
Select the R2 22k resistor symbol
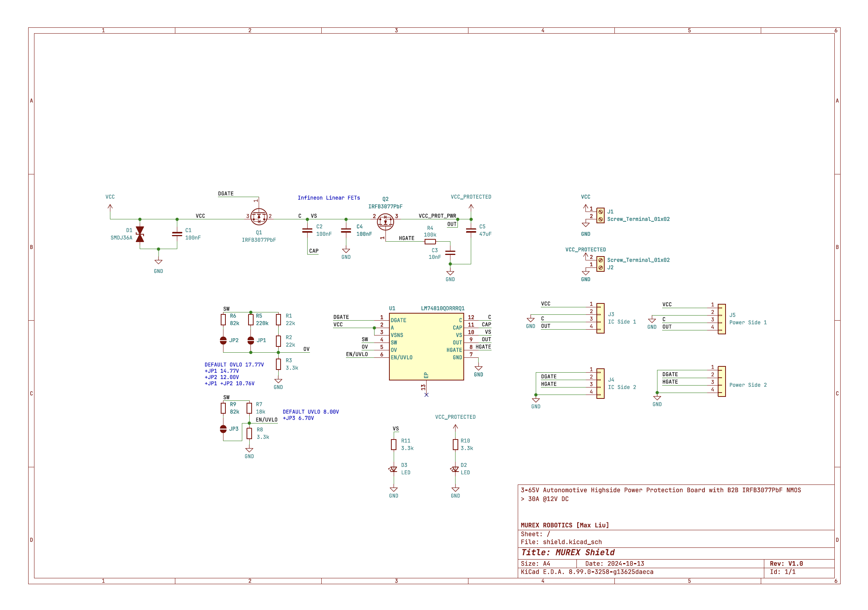coord(278,341)
